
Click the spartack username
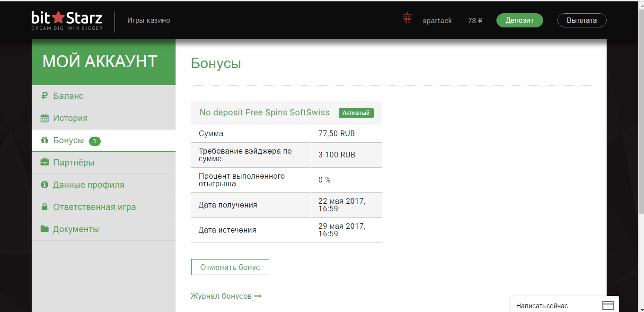point(437,21)
